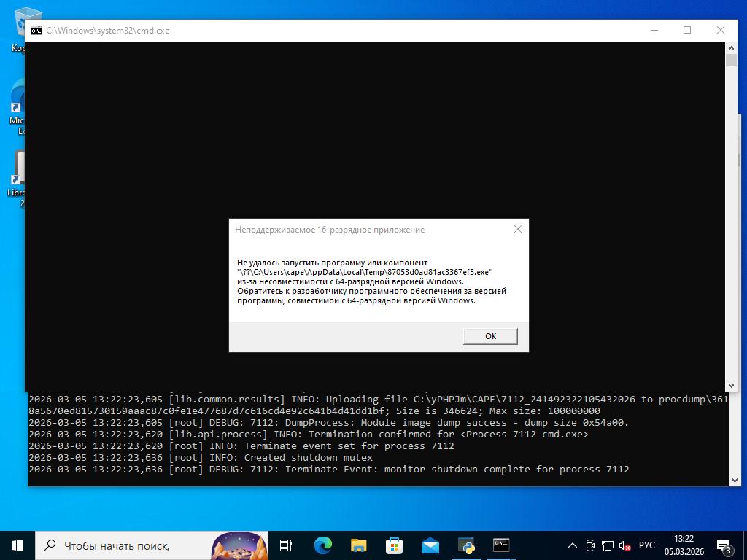Click OK in the unsupported 16-bit app dialog

(x=490, y=336)
